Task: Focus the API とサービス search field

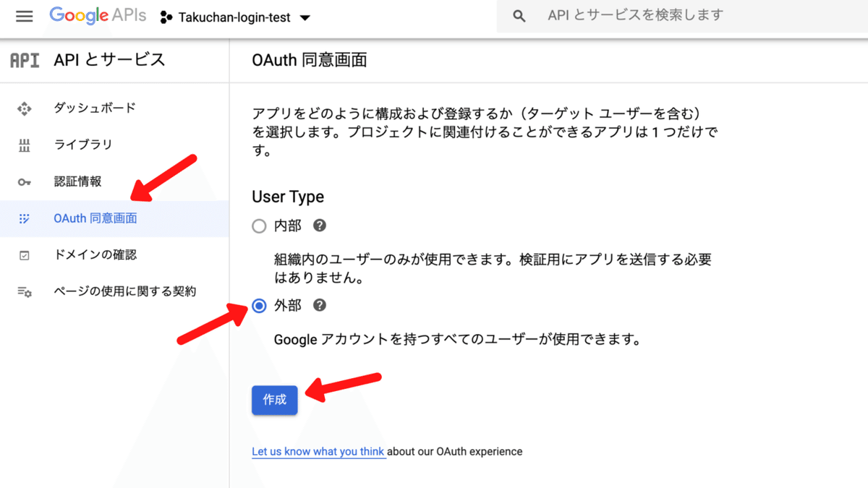Action: [x=682, y=16]
